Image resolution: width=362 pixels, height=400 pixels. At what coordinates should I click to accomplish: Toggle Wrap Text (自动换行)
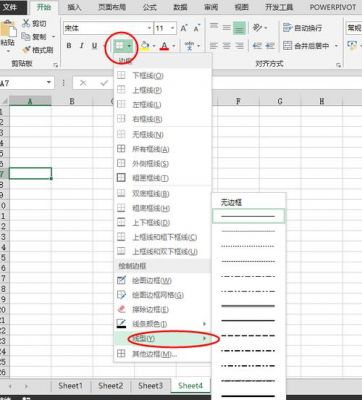pyautogui.click(x=302, y=28)
